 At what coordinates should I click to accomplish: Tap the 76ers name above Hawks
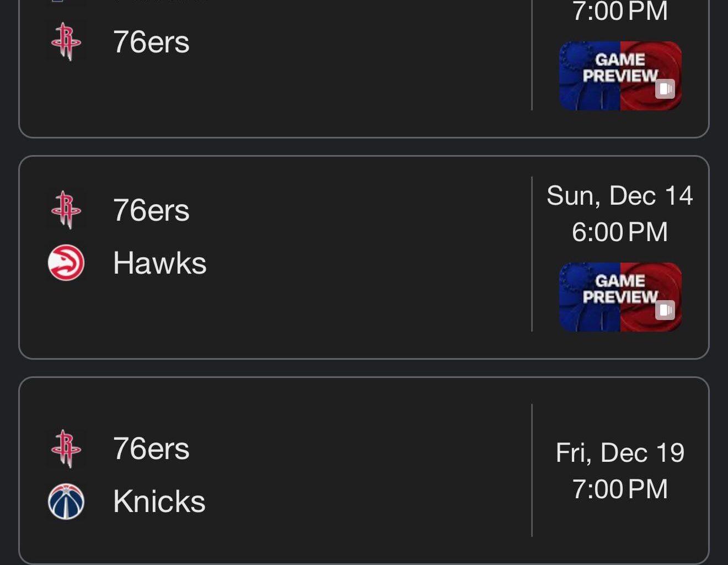[x=151, y=210]
